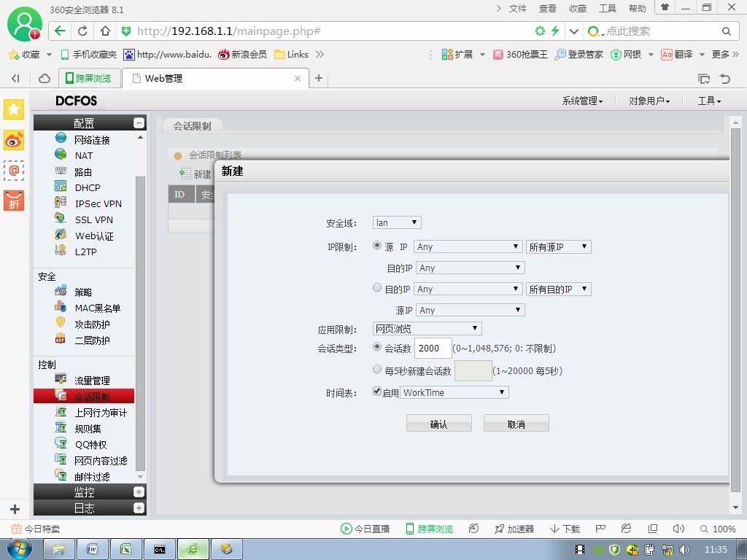Click the 会话数 value input field

[x=433, y=348]
